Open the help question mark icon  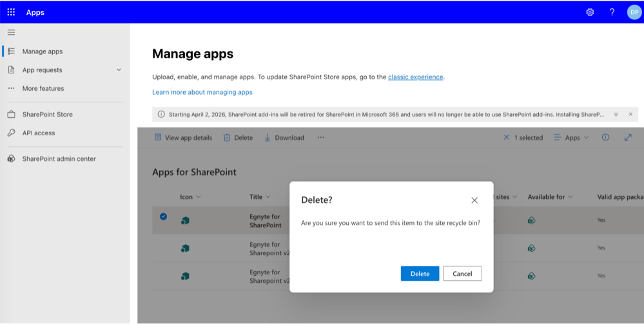[612, 12]
